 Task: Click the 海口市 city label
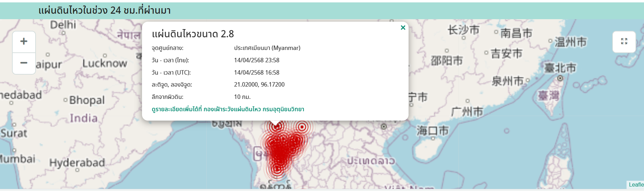432,130
